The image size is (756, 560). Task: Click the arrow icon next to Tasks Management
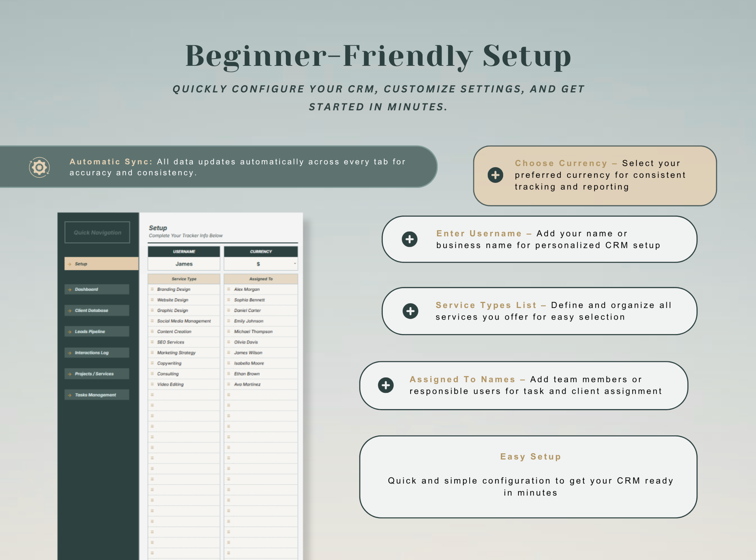coord(70,395)
